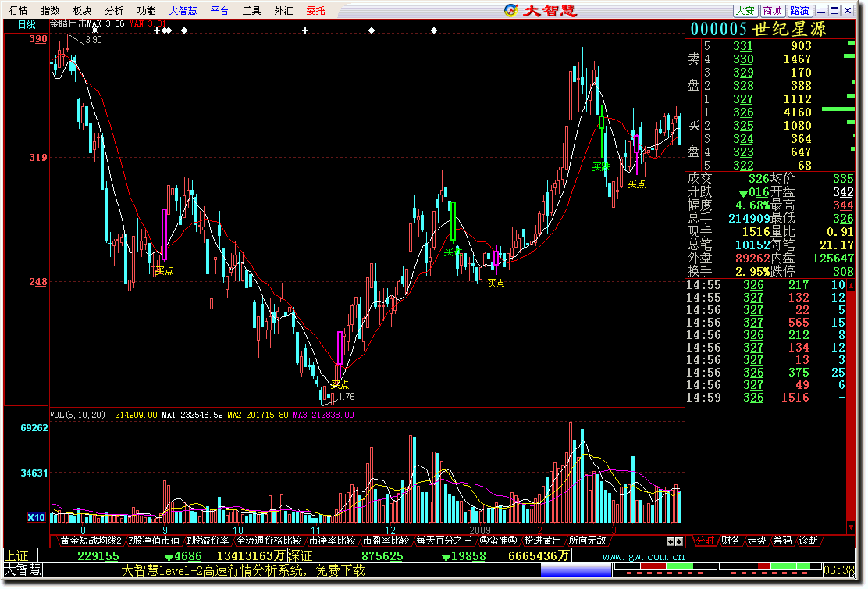
Task: Switch to the 分时 side panel tab
Action: click(x=704, y=541)
